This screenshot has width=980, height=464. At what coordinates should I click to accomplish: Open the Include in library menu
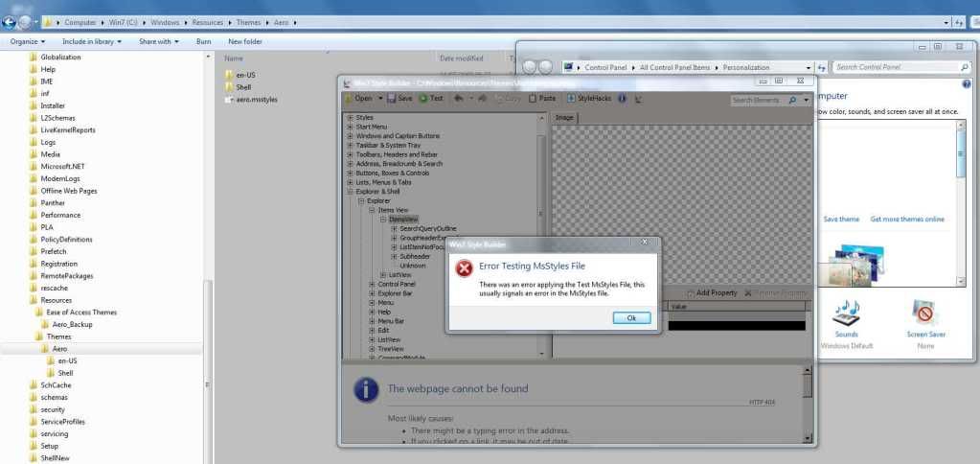coord(92,41)
